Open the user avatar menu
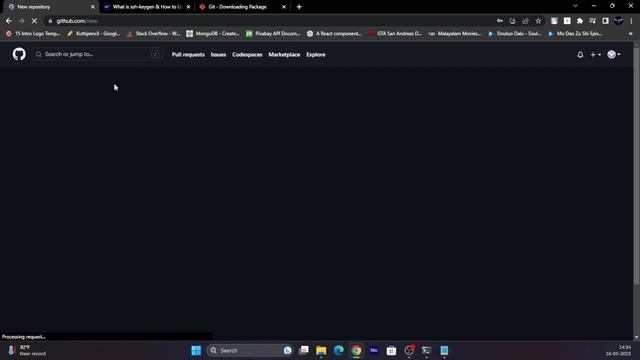640x360 pixels. click(x=613, y=54)
